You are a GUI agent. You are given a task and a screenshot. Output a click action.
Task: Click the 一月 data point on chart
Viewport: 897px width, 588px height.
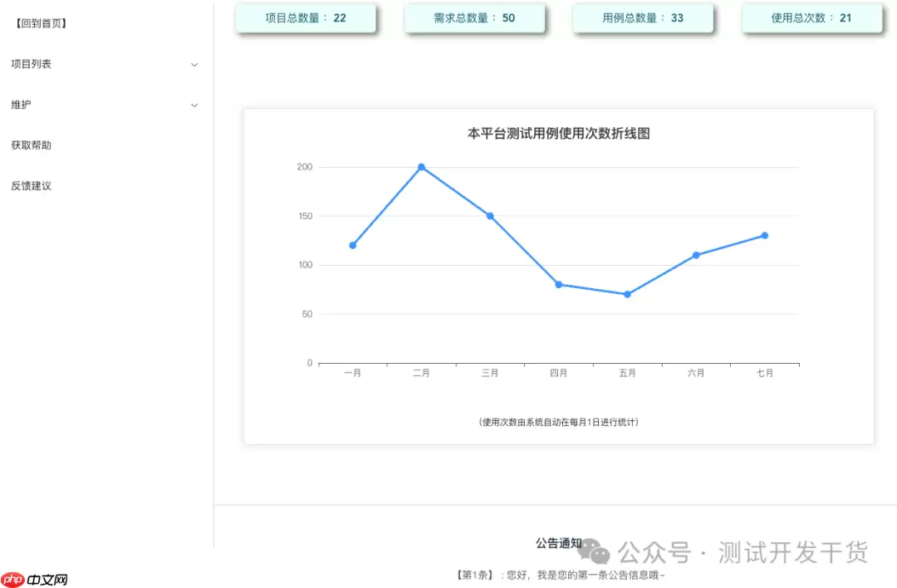coord(353,245)
